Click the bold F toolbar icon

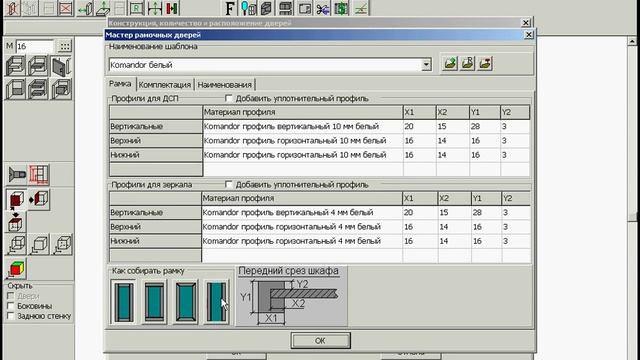pyautogui.click(x=230, y=8)
